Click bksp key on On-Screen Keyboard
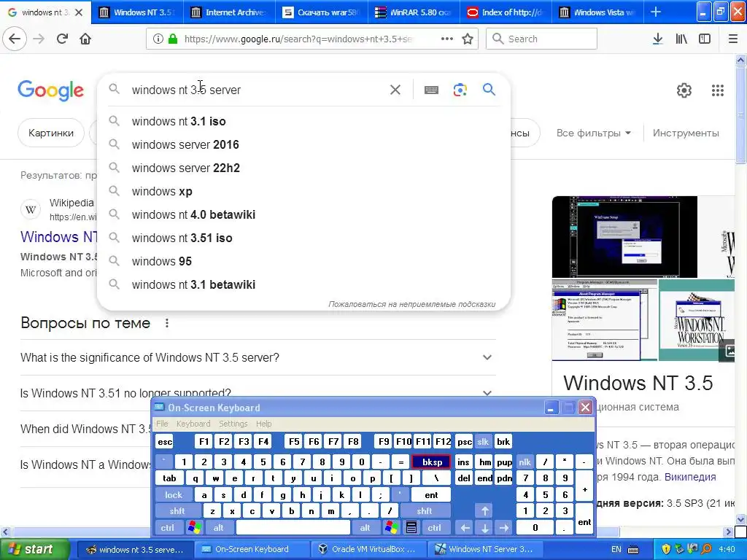Screen dimensions: 747x560 [x=432, y=462]
